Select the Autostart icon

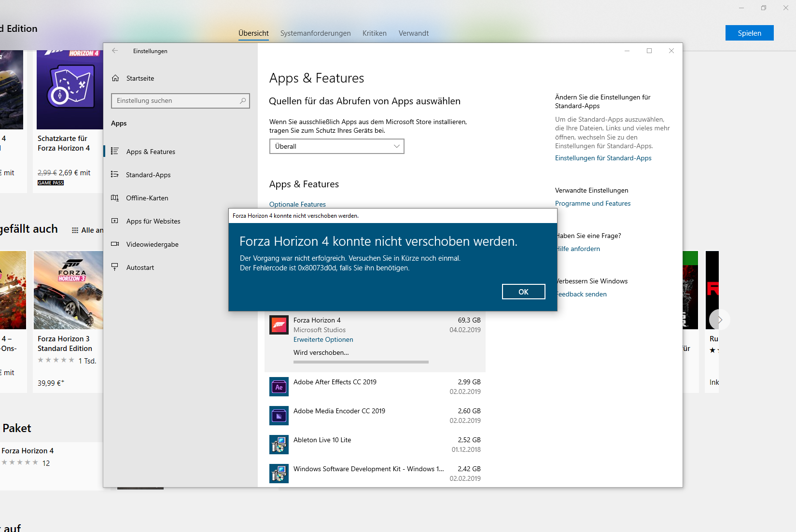[x=115, y=266]
